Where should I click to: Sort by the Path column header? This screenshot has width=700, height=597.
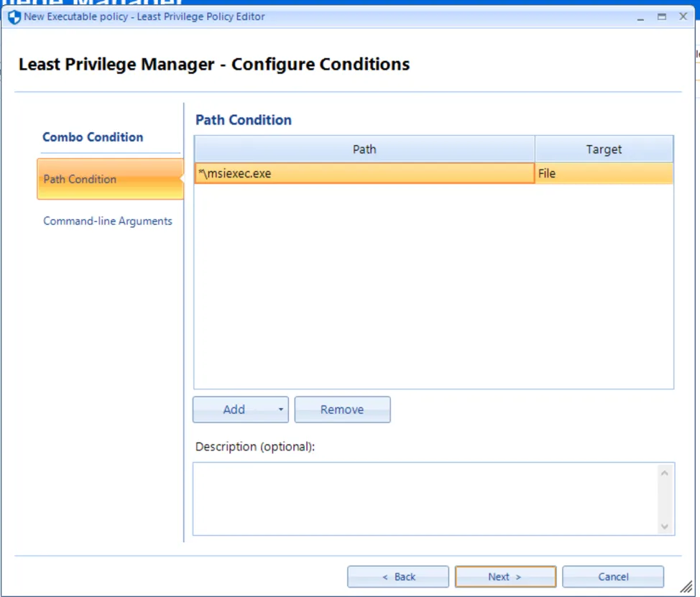coord(364,149)
